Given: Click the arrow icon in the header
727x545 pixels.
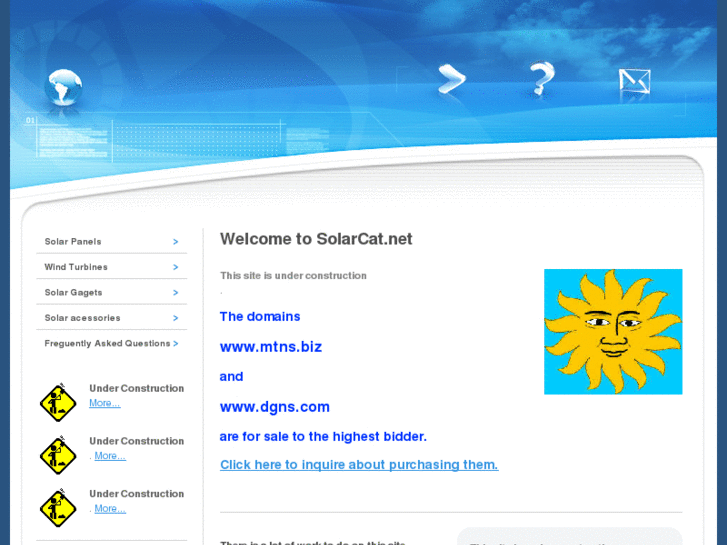Looking at the screenshot, I should point(452,79).
